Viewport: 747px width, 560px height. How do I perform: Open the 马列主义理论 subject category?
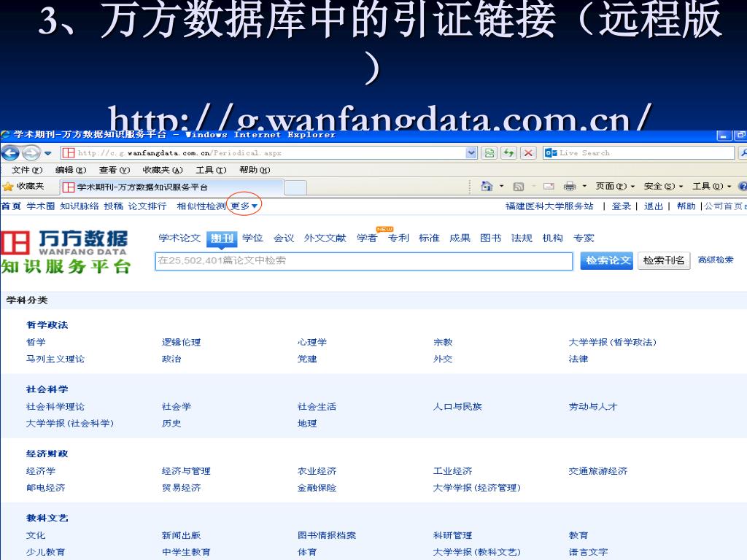[x=55, y=359]
